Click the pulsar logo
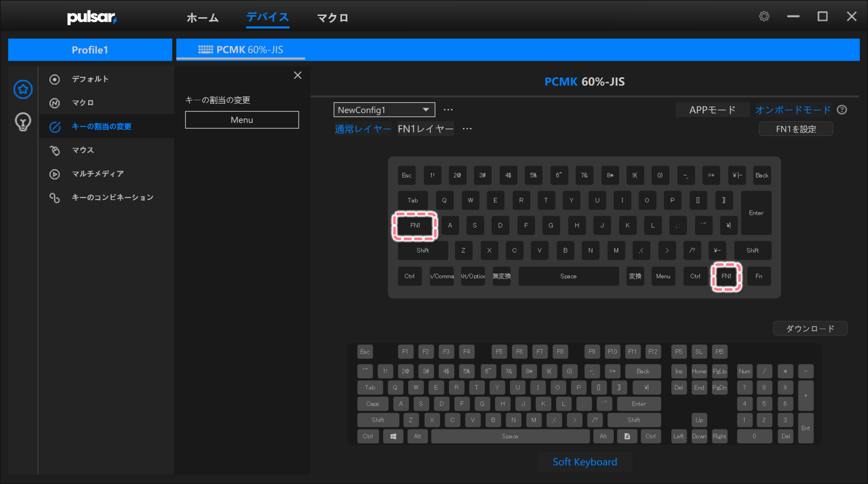 [92, 18]
